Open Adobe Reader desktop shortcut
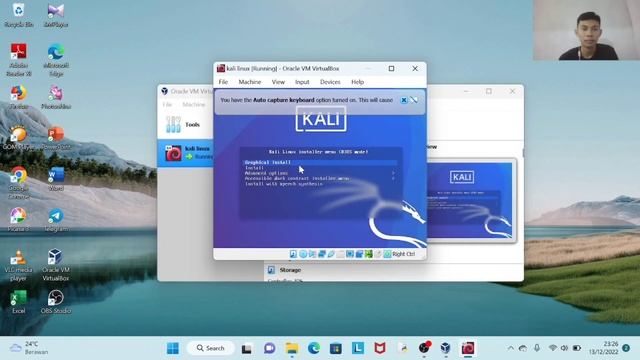The image size is (640, 360). tap(18, 60)
